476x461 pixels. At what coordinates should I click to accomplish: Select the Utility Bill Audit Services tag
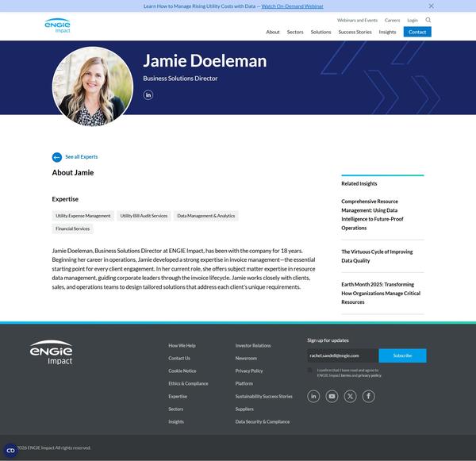(x=144, y=216)
